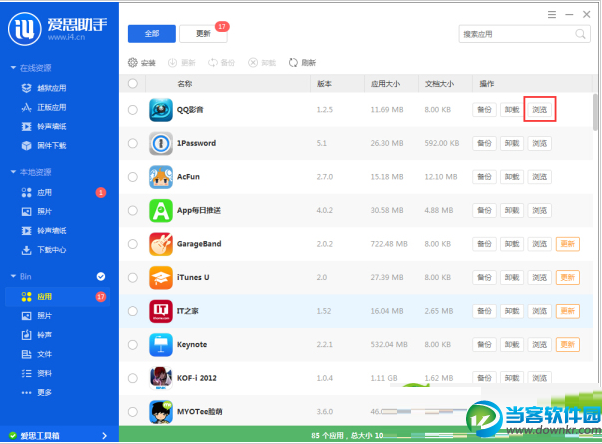Click 备份 for 1Password
The height and width of the screenshot is (444, 602).
[484, 143]
